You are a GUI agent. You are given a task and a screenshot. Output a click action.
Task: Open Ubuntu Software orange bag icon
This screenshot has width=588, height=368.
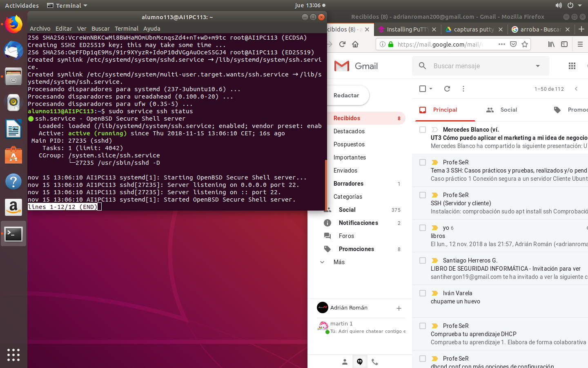[x=13, y=155]
